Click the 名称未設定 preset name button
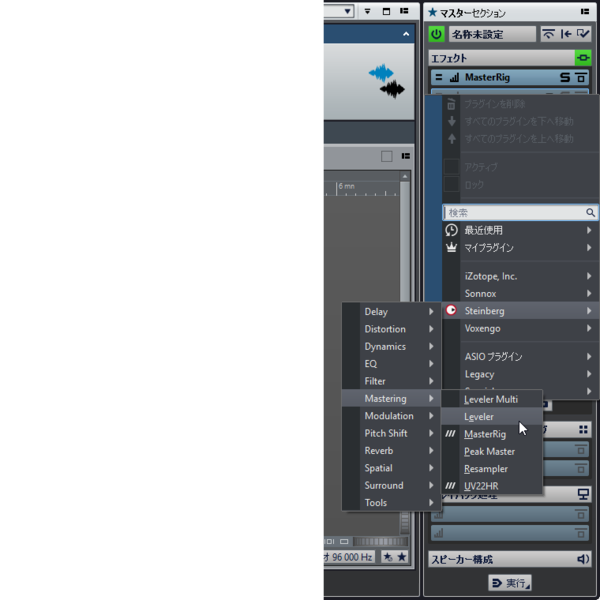 tap(492, 34)
